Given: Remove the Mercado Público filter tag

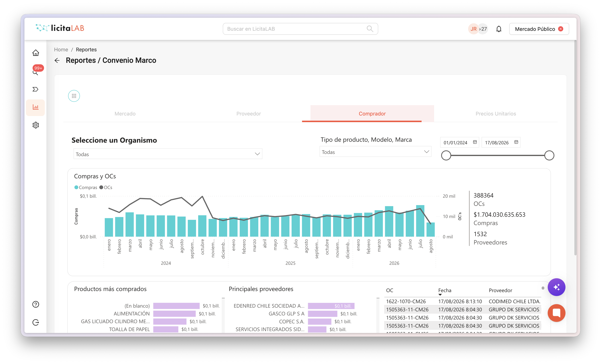Looking at the screenshot, I should (561, 29).
